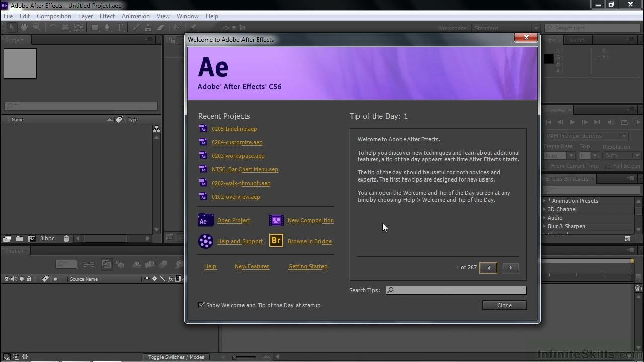
Task: Select the Selection arrow tool
Action: coord(12,27)
